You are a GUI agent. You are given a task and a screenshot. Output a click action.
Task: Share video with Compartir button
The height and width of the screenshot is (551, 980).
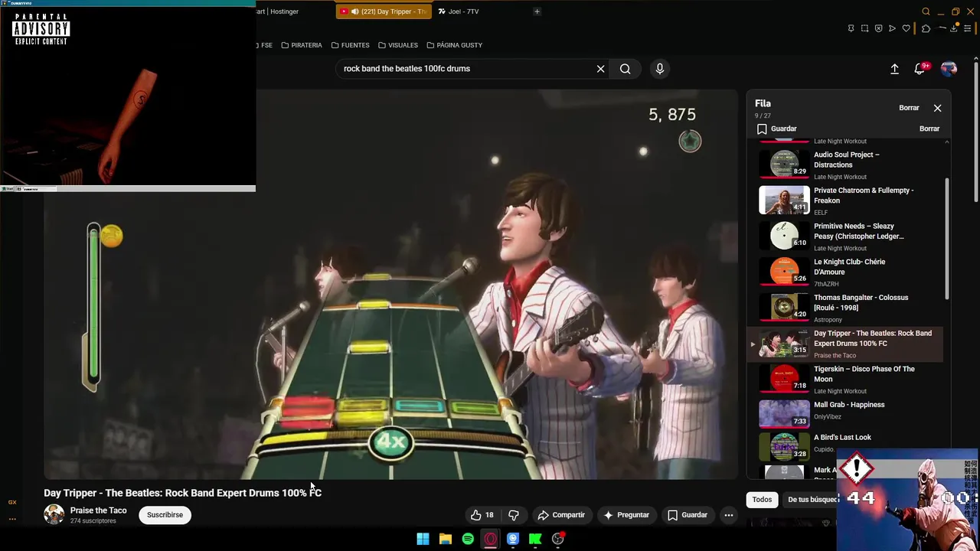[561, 515]
